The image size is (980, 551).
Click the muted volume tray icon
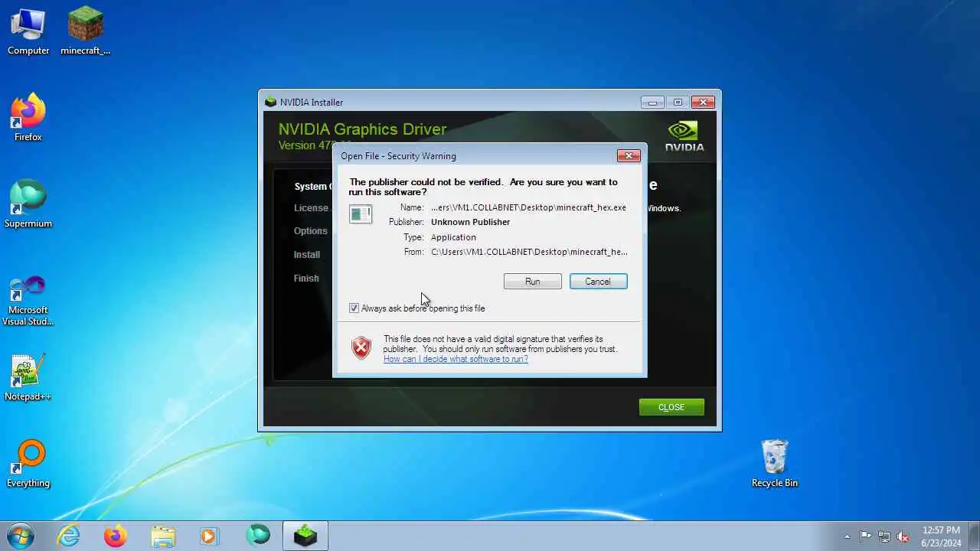(903, 536)
